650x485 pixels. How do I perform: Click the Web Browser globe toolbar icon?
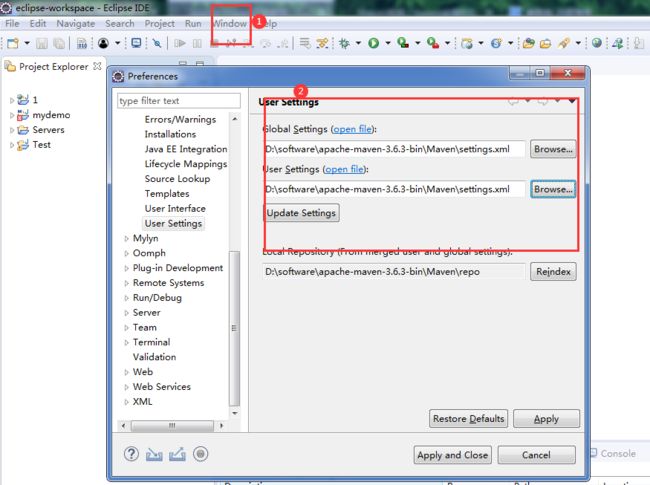pyautogui.click(x=597, y=43)
